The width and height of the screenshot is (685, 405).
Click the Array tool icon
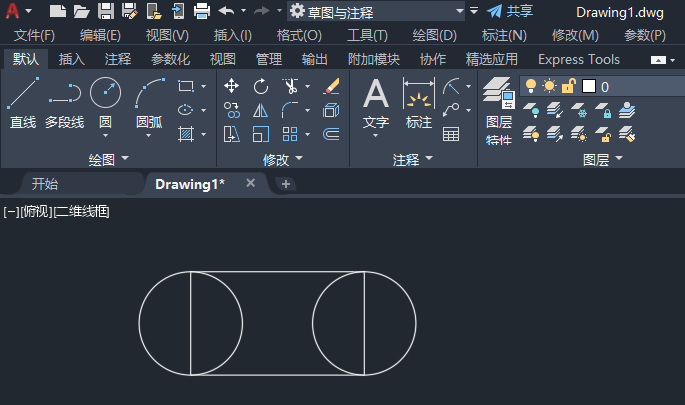tap(290, 135)
